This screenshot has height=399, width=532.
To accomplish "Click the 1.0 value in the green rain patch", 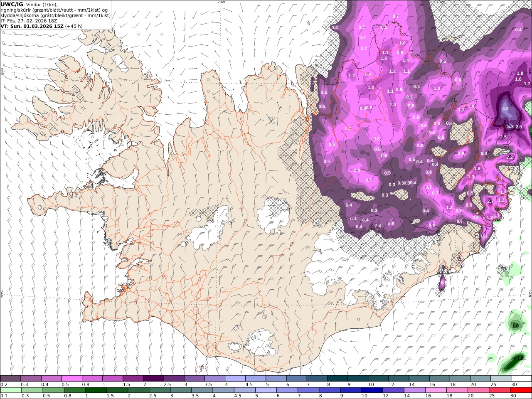I will [515, 326].
